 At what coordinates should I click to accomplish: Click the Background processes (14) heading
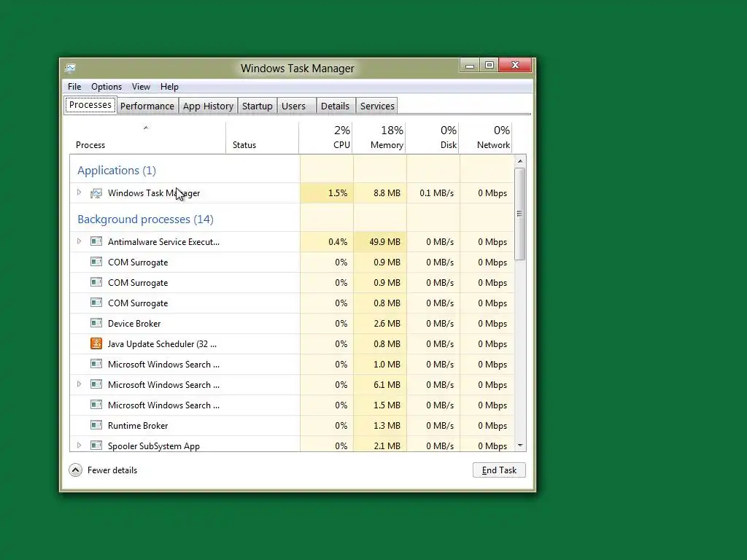click(145, 219)
